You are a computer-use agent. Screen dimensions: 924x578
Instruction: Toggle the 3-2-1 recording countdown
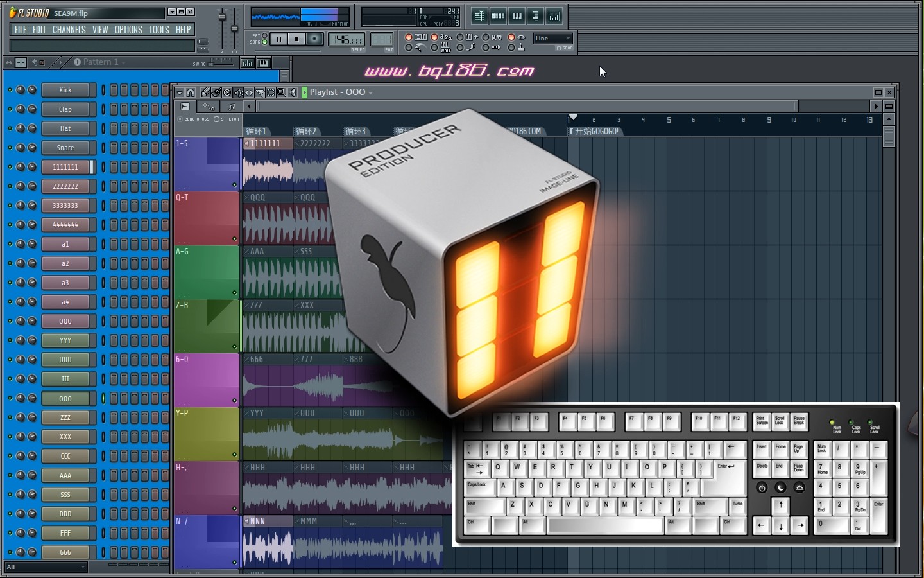[x=434, y=37]
